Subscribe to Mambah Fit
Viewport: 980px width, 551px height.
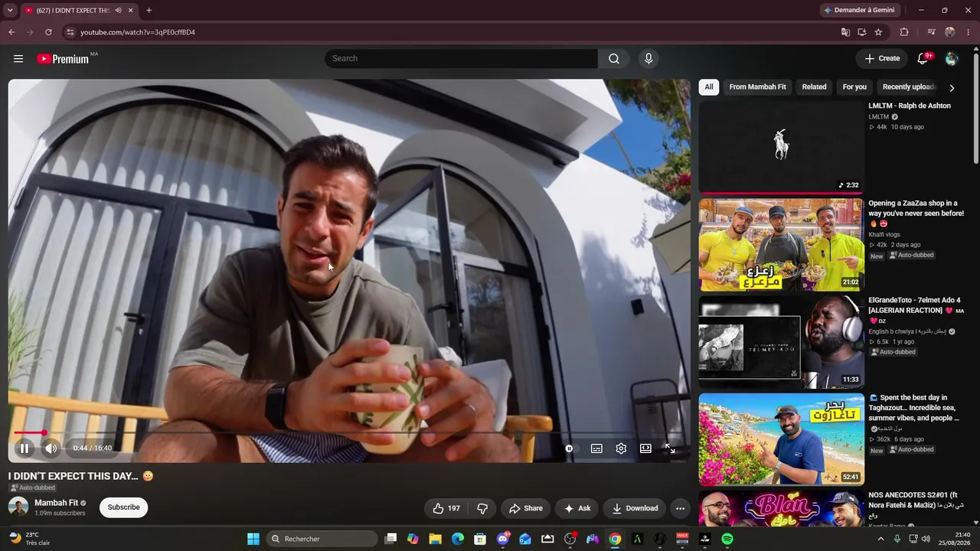coord(123,507)
